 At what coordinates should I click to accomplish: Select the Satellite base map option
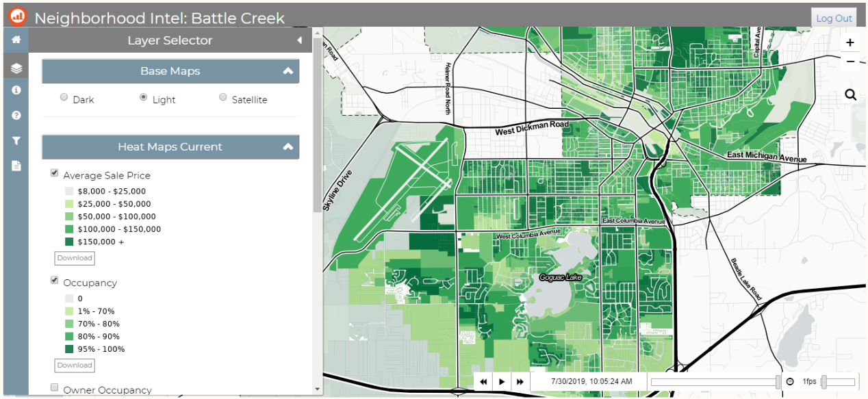tap(223, 98)
